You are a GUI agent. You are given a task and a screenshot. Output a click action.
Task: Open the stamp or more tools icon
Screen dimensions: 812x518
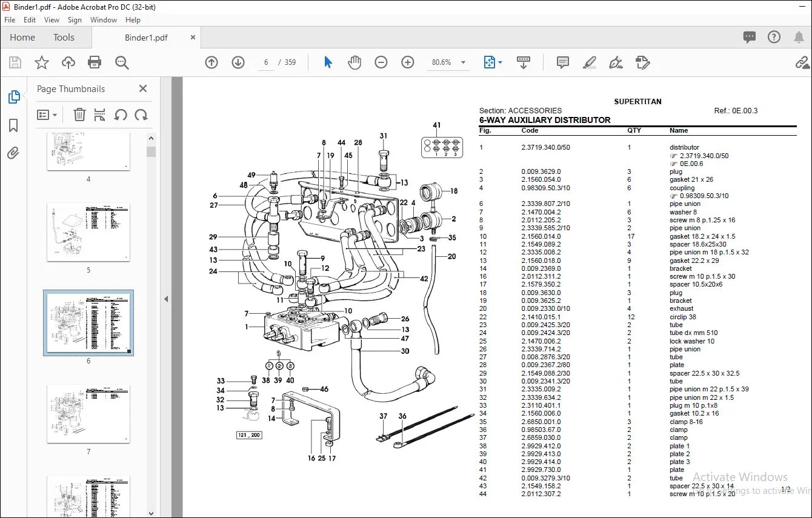(642, 62)
